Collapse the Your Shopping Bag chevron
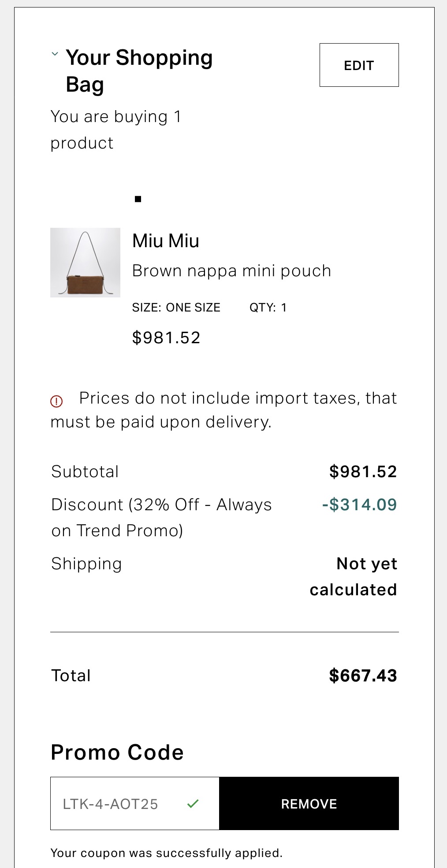447x868 pixels. [x=55, y=54]
